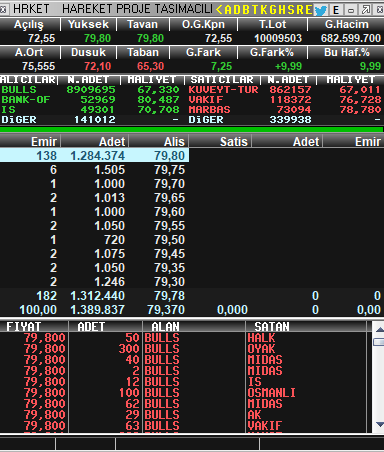384x452 pixels.
Task: Click the Alis column header
Action: (174, 142)
